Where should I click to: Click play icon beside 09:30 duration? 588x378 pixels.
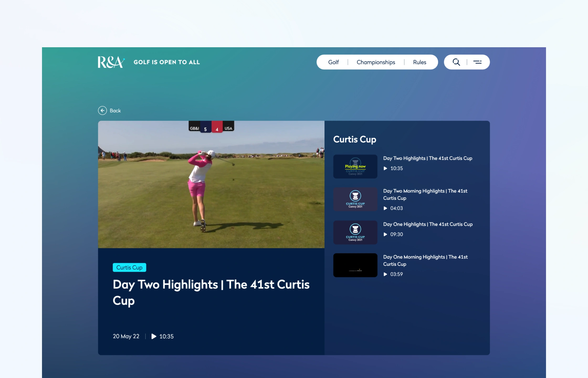coord(385,234)
